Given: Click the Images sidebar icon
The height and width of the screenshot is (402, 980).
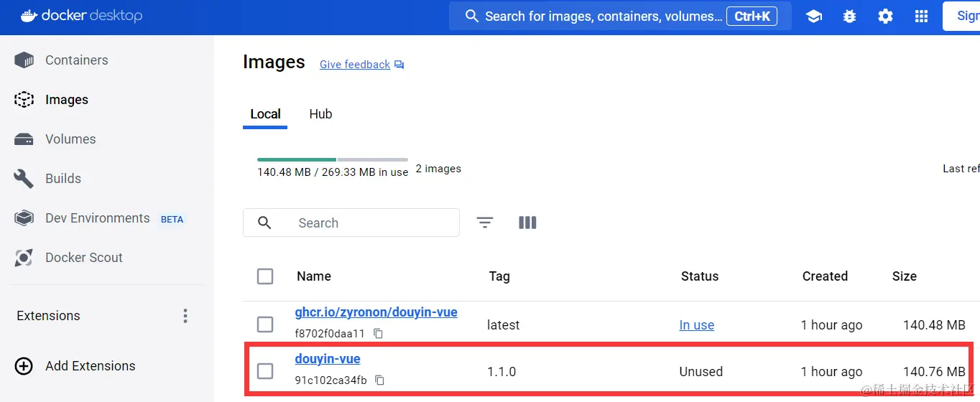Looking at the screenshot, I should (x=24, y=100).
